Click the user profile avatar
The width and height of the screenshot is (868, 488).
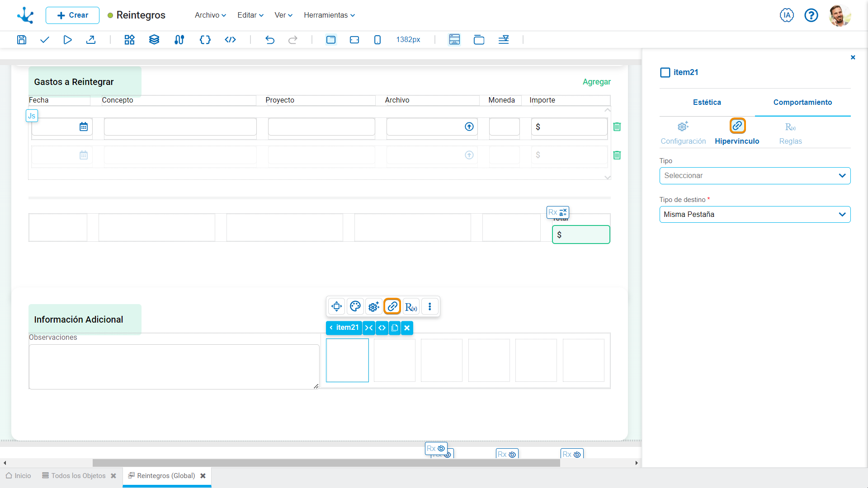840,15
